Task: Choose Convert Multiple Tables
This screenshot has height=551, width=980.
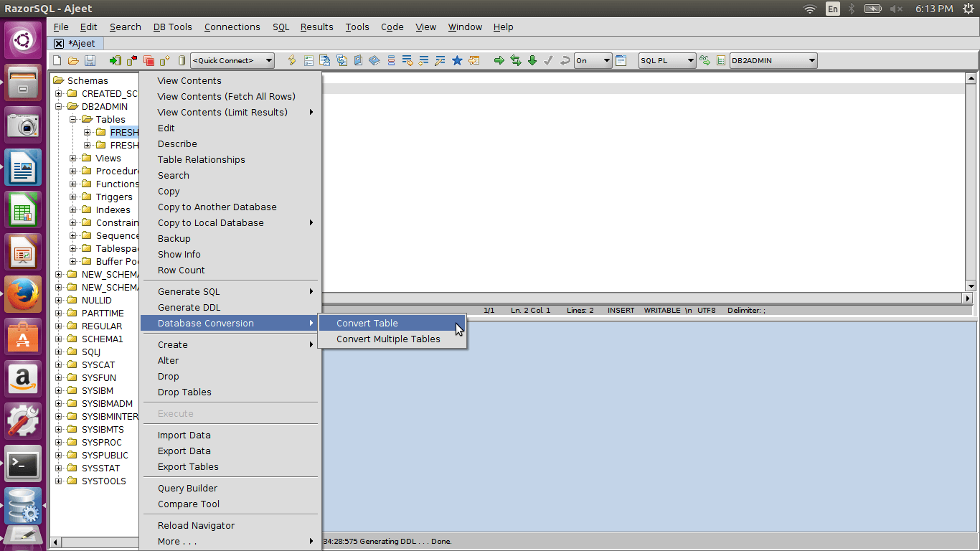Action: pyautogui.click(x=392, y=339)
